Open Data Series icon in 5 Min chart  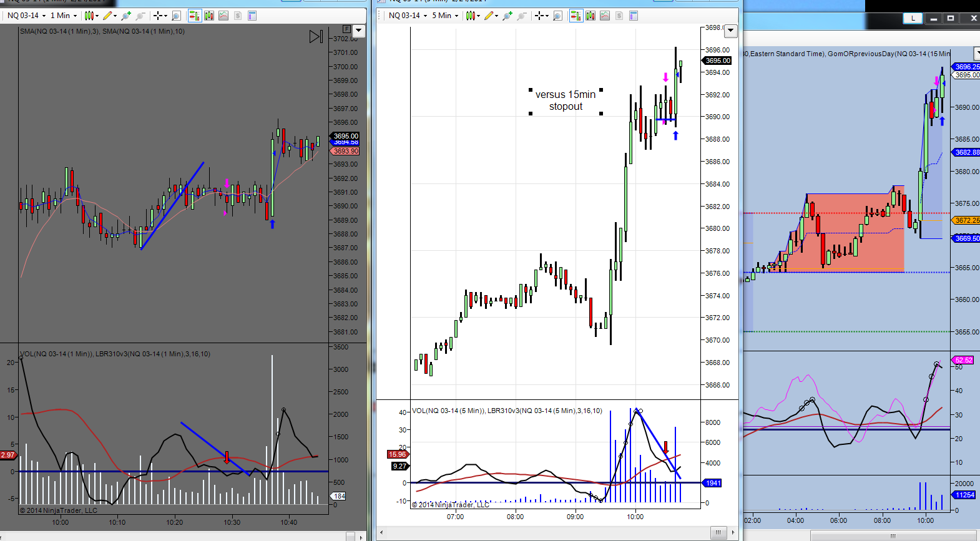(x=590, y=16)
